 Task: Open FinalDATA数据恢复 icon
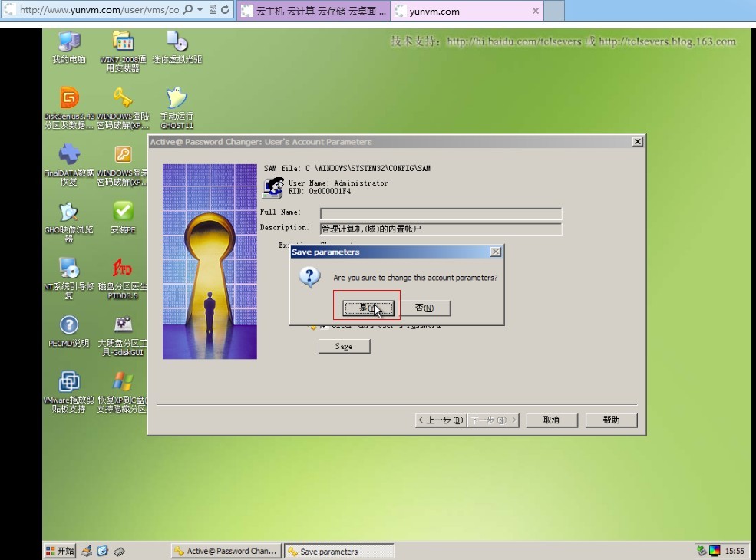pos(69,164)
